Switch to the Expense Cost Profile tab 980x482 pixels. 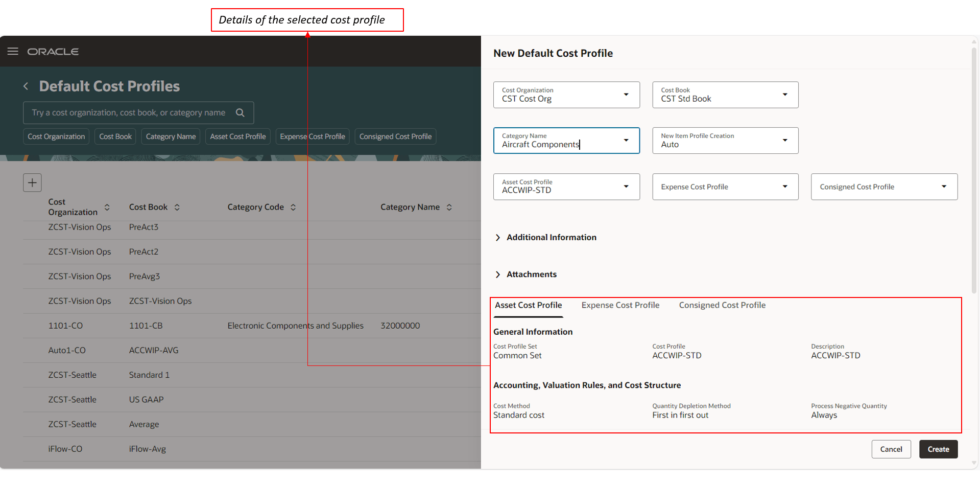(620, 305)
